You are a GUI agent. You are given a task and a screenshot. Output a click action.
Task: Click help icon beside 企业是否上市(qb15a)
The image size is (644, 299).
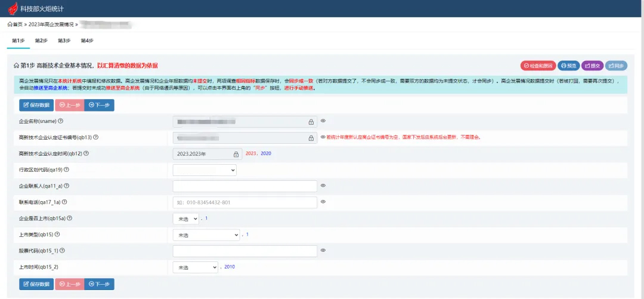coord(70,218)
